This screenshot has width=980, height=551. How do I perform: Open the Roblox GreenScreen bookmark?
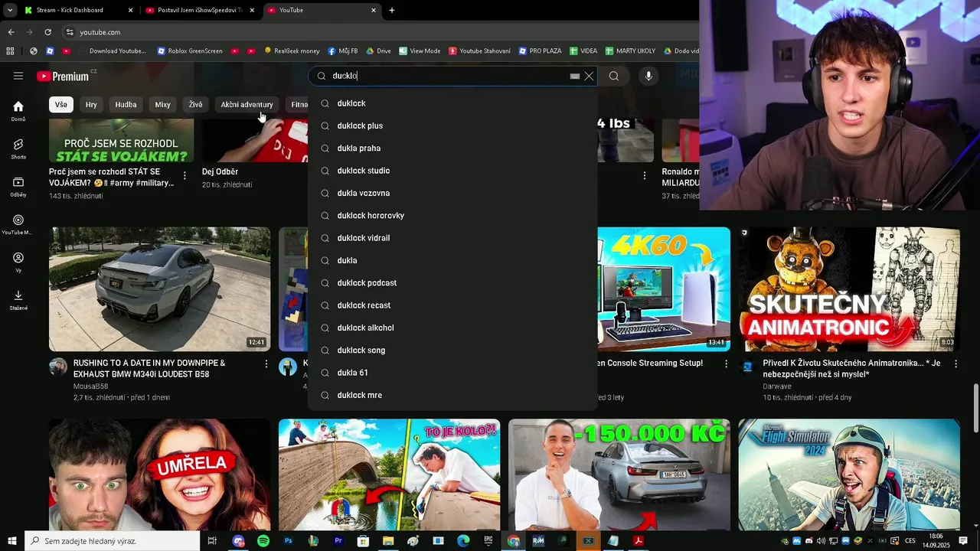coord(190,51)
